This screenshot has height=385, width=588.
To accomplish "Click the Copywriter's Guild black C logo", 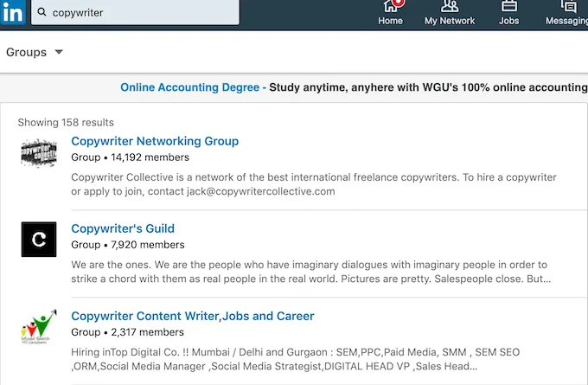I will 39,239.
